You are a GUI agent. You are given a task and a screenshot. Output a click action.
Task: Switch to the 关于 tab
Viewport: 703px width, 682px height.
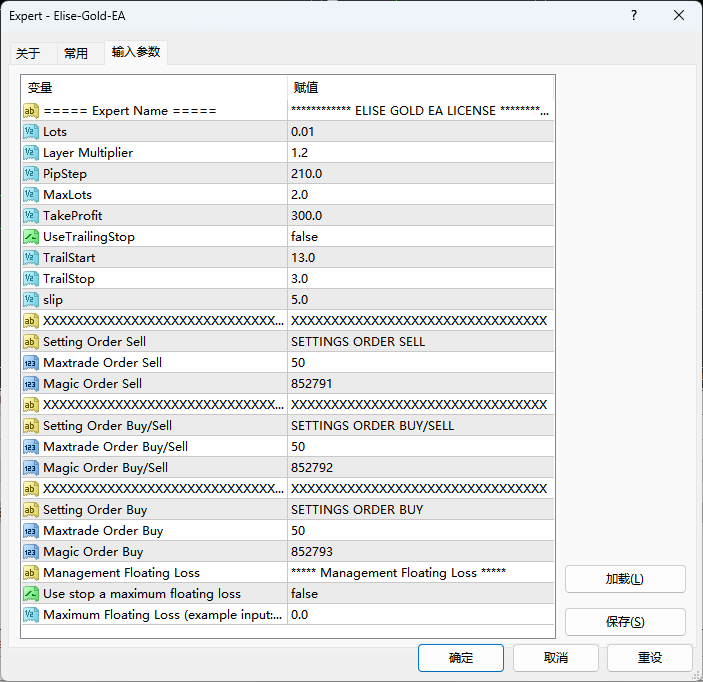[29, 54]
